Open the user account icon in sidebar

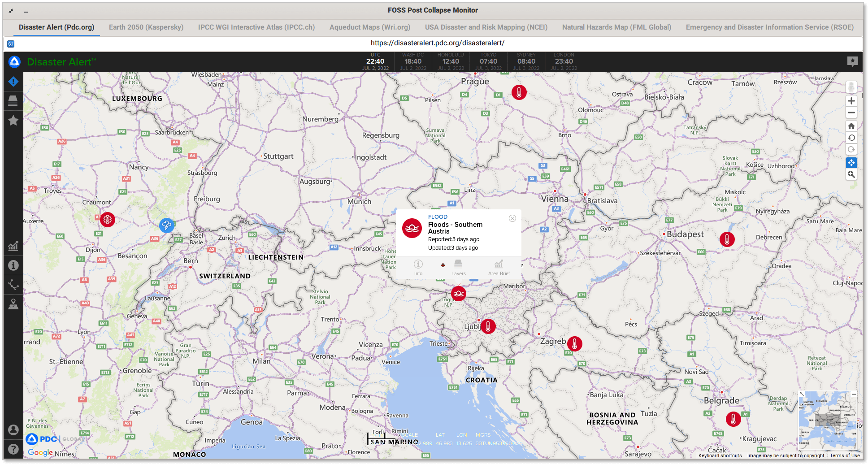tap(13, 429)
